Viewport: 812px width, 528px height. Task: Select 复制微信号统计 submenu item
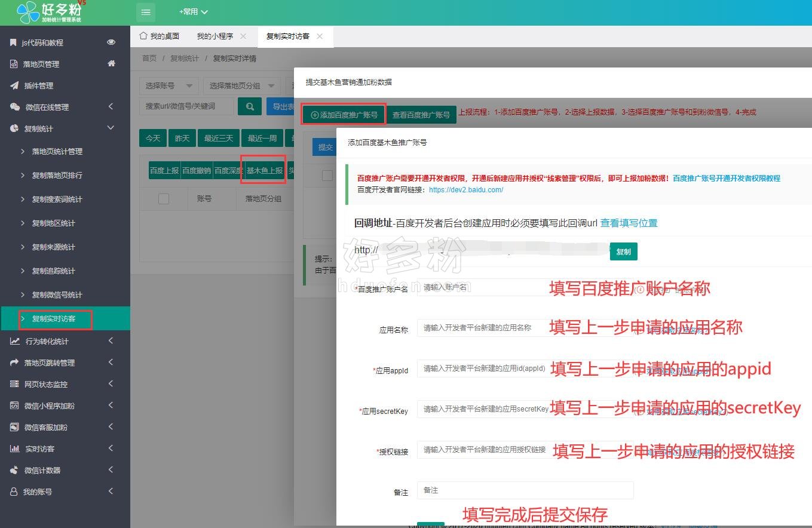[x=57, y=295]
